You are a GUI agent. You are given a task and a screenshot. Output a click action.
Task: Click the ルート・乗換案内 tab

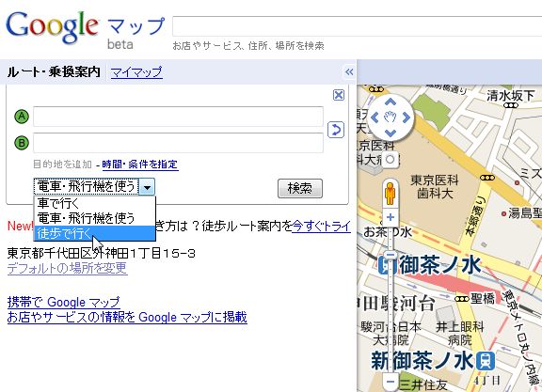[54, 72]
